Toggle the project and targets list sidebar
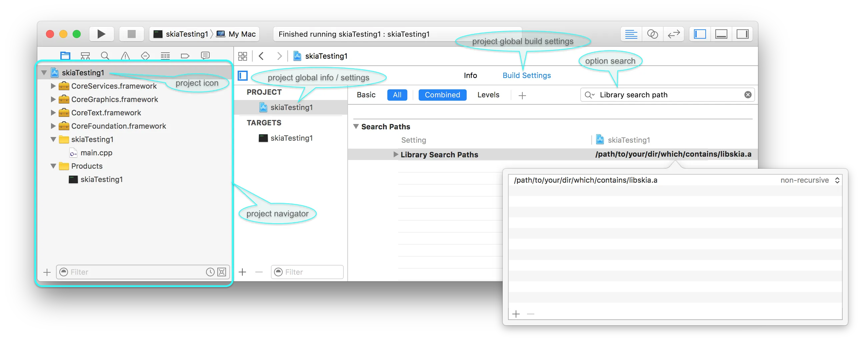The width and height of the screenshot is (868, 348). pos(243,75)
